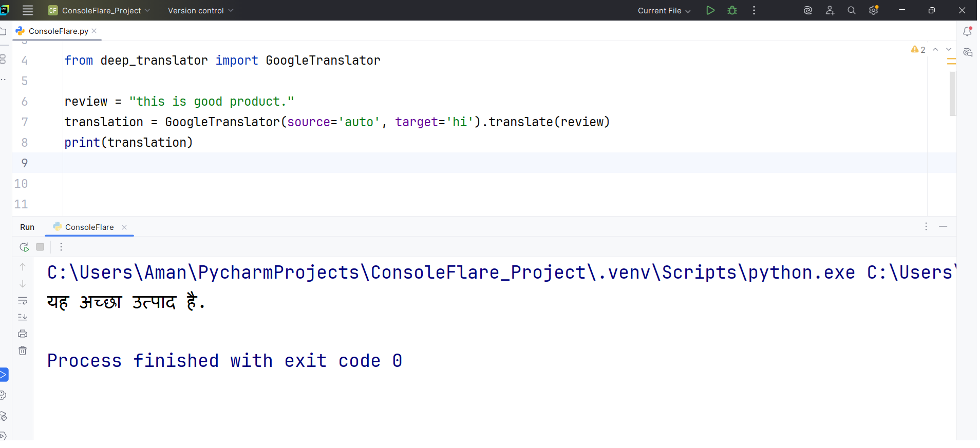The height and width of the screenshot is (448, 980).
Task: Hide the Run tool window
Action: (943, 226)
